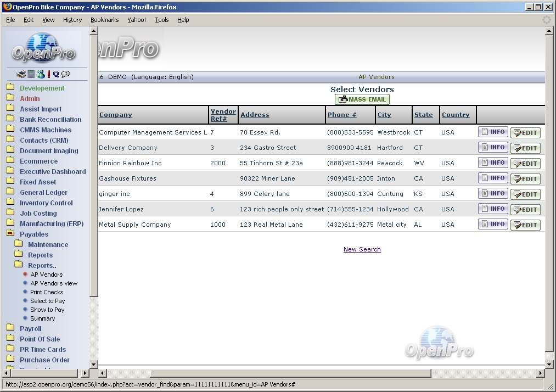This screenshot has height=392, width=556.
Task: Click the red exclamation mark icon
Action: coord(49,74)
